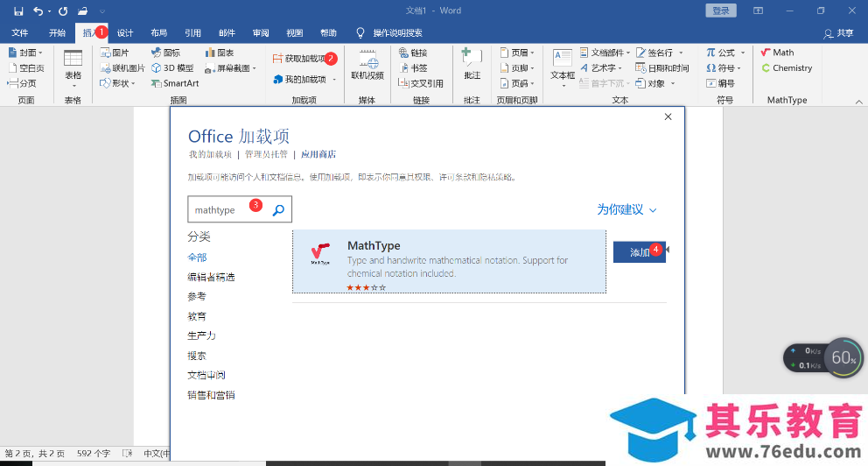Open the Quick Parts (文档部件) dropdown
868x466 pixels.
click(x=605, y=53)
